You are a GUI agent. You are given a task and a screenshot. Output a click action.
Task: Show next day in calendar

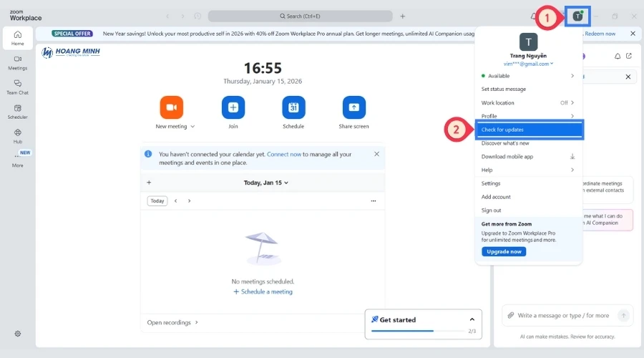coord(190,201)
